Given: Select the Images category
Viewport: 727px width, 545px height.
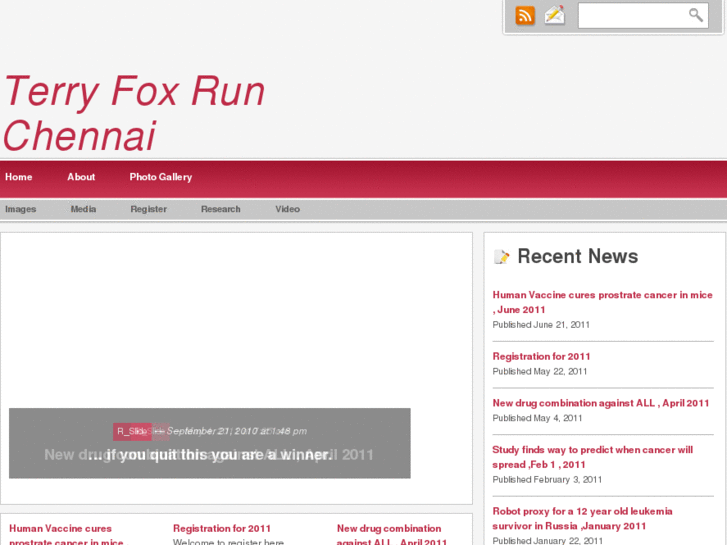Looking at the screenshot, I should tap(20, 209).
